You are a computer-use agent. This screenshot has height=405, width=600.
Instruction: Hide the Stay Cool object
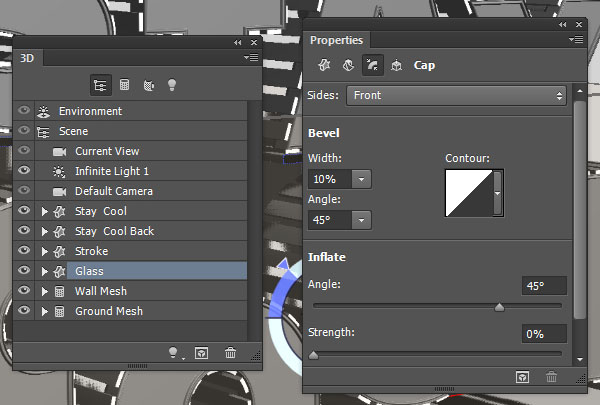pyautogui.click(x=24, y=210)
